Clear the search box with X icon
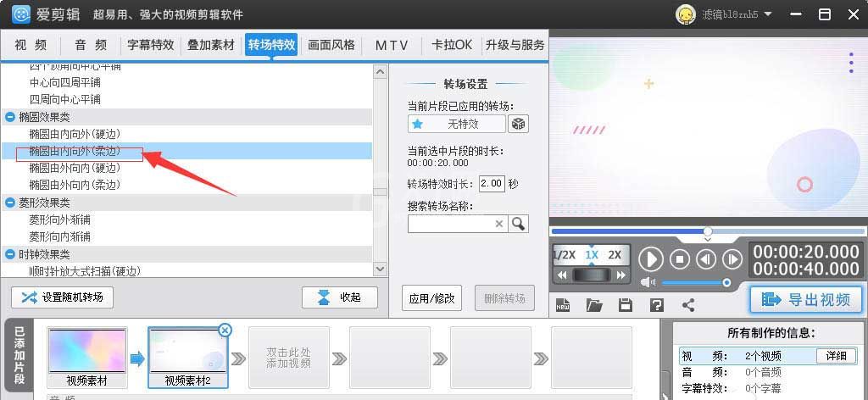The width and height of the screenshot is (868, 400). point(498,224)
